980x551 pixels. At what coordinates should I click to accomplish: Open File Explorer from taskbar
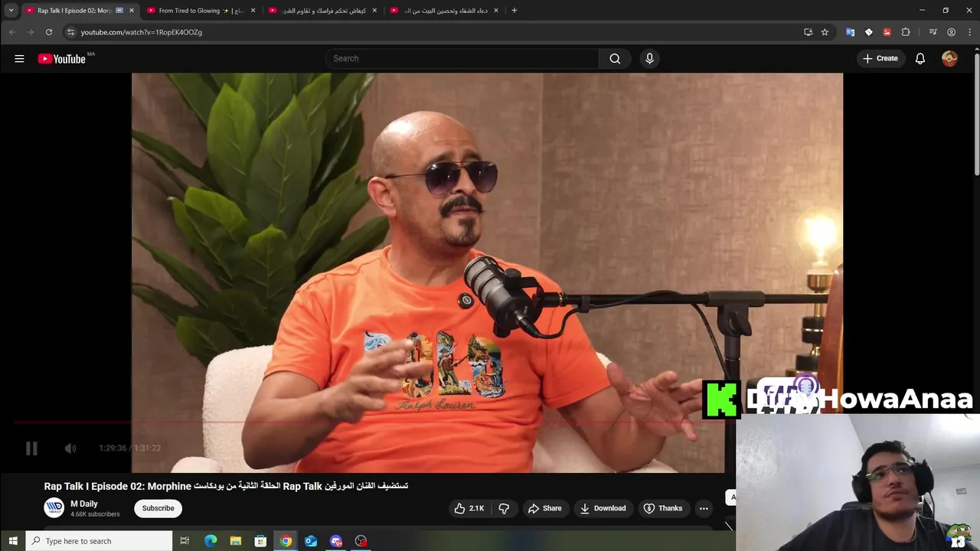[236, 541]
